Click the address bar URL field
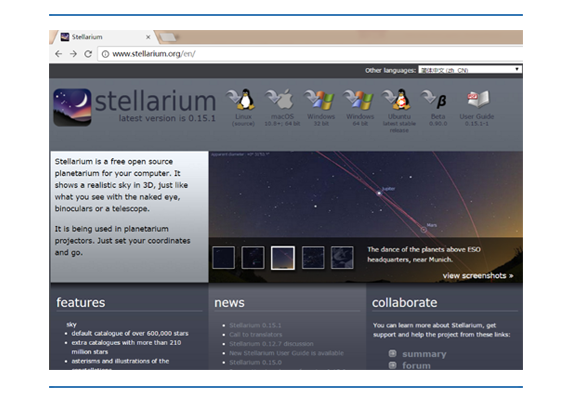The image size is (581, 403). 311,54
